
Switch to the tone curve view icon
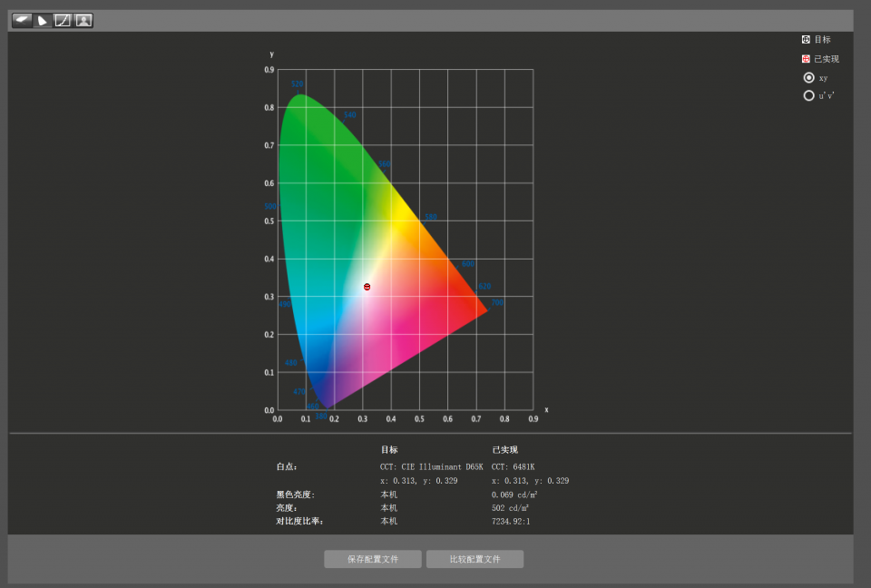63,21
